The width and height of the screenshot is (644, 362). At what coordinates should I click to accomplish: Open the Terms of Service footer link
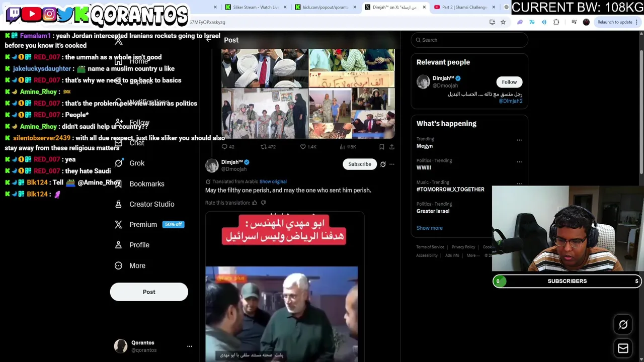click(x=430, y=247)
